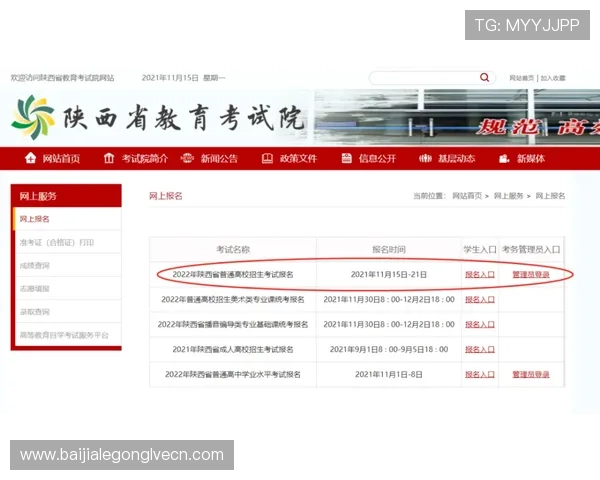
Task: Click the text 2022年陕西省播音编导类专业基础课统考报名
Action: click(x=233, y=325)
